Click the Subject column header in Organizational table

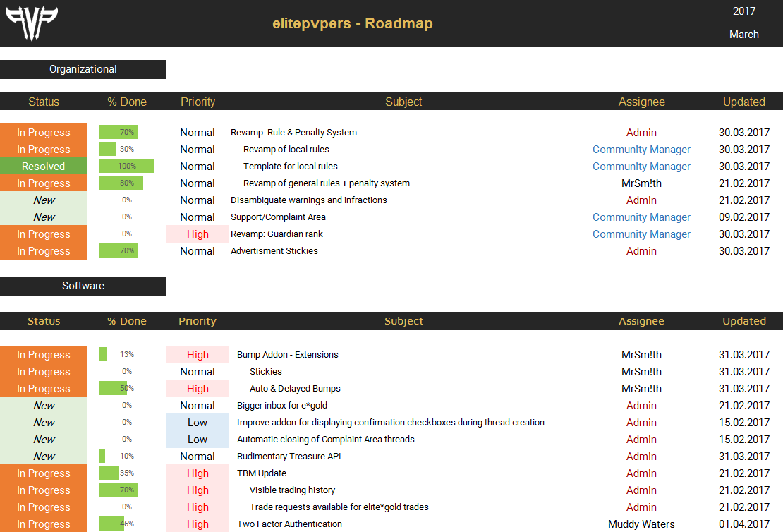coord(403,102)
